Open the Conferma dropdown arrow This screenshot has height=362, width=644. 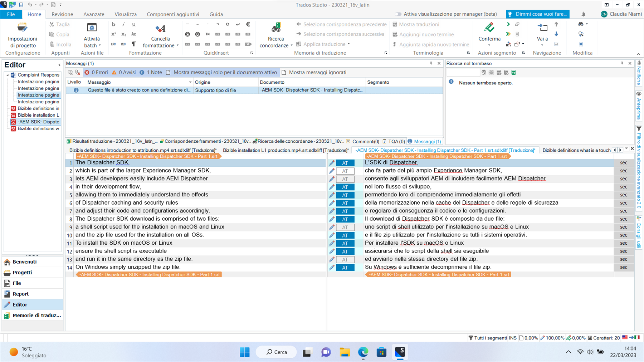click(489, 45)
